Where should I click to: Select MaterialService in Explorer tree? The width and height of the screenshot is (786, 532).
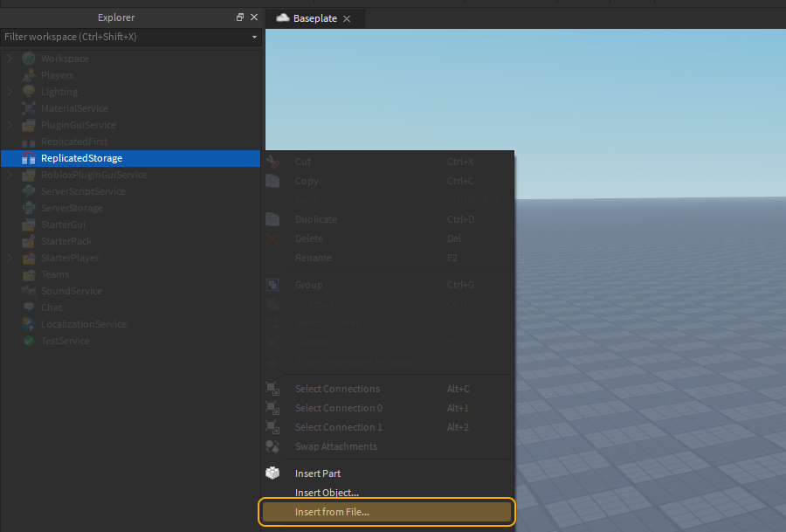[130, 108]
